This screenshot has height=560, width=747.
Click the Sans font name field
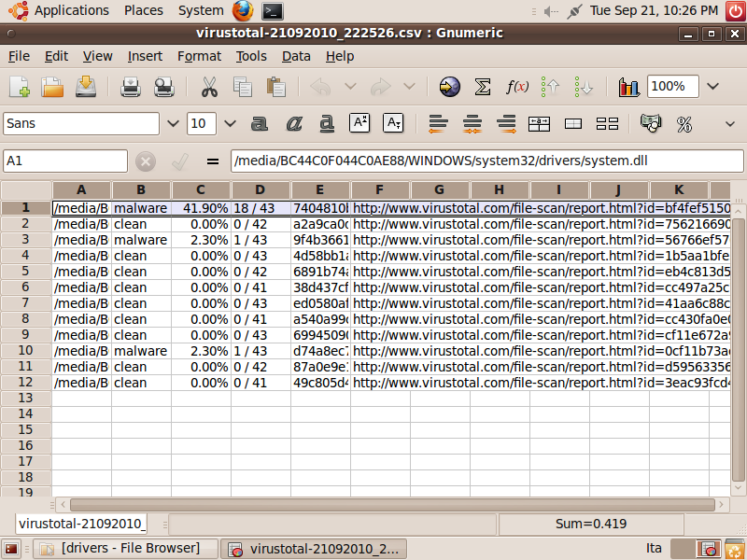point(81,124)
